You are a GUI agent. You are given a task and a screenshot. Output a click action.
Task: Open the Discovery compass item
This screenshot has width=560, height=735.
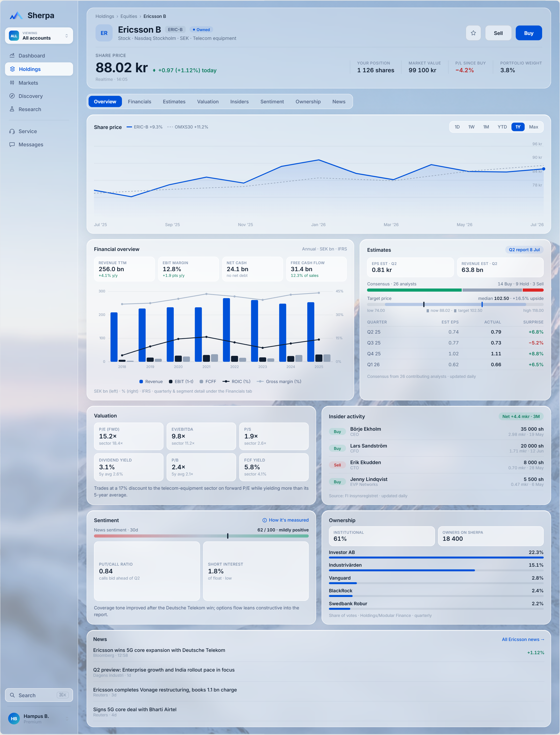[x=39, y=96]
